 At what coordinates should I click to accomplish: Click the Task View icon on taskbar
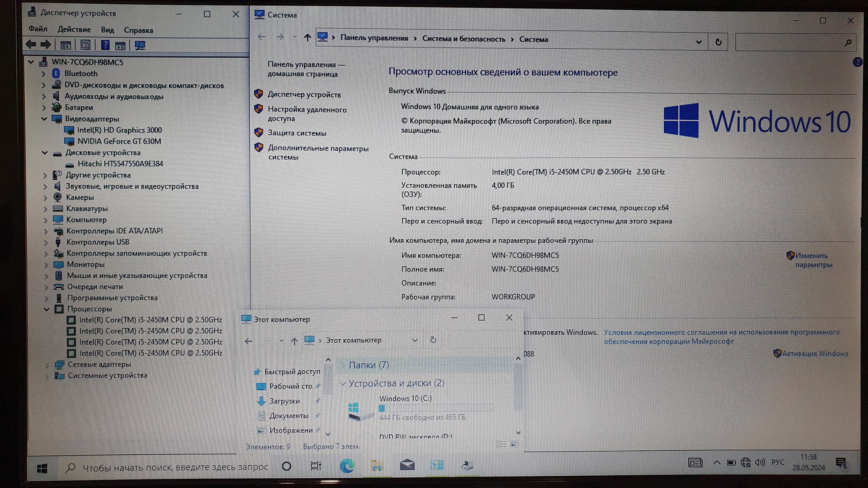[316, 466]
